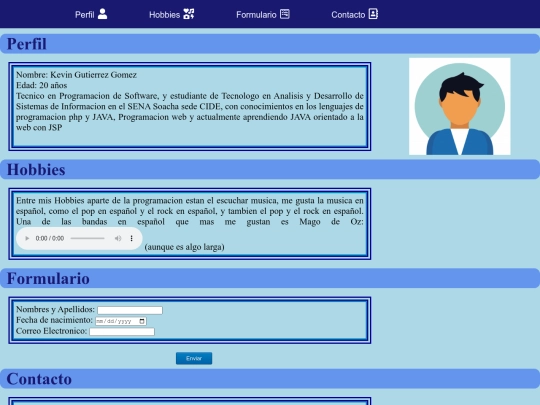Image resolution: width=540 pixels, height=405 pixels.
Task: Click the Contacto address book icon
Action: click(373, 14)
